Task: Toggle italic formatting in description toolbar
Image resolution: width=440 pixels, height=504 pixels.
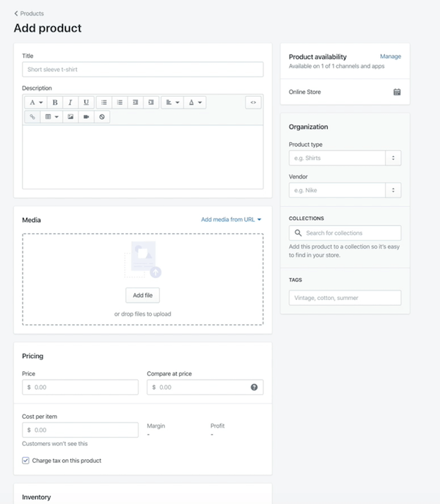Action: (x=70, y=103)
